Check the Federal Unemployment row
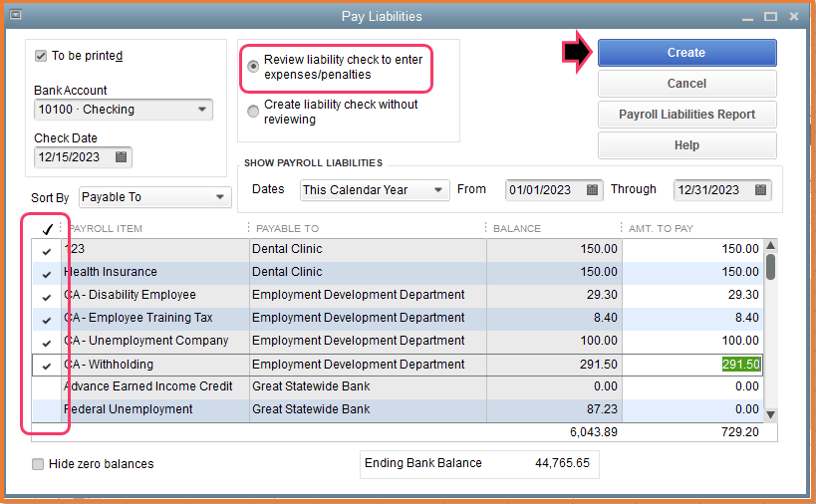This screenshot has height=504, width=816. pyautogui.click(x=47, y=410)
